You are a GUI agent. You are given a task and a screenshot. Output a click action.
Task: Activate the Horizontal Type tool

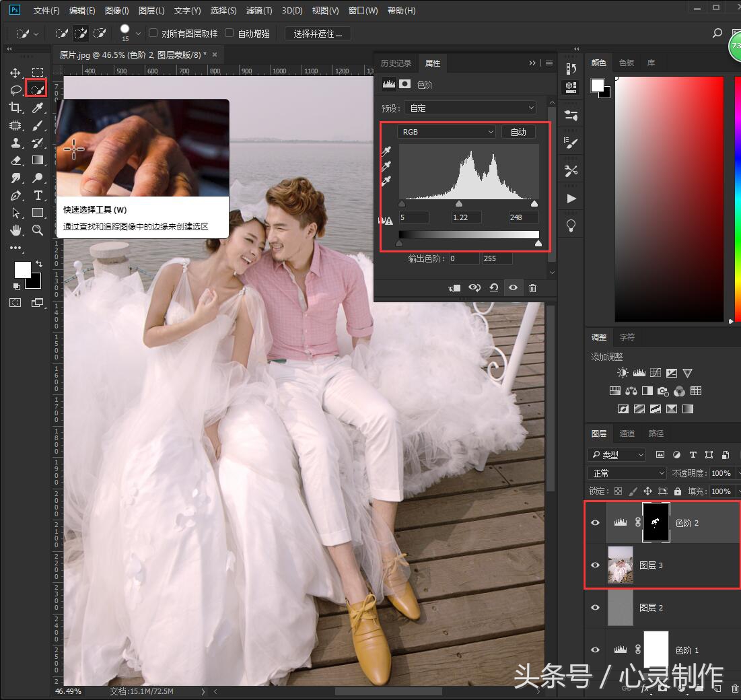tap(38, 195)
